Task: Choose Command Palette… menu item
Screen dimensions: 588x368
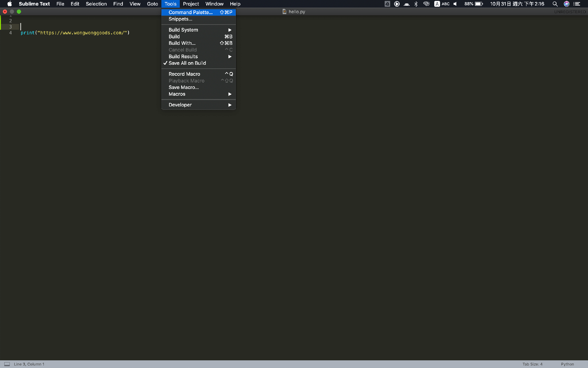Action: pyautogui.click(x=190, y=12)
